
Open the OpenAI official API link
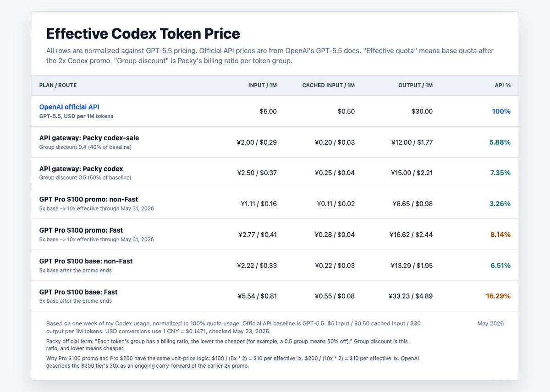69,107
